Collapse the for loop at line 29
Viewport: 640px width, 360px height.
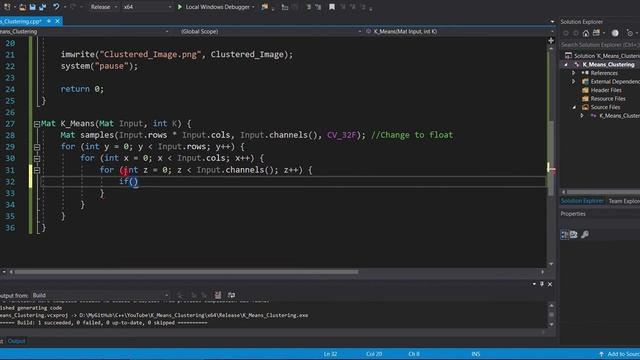[x=37, y=147]
